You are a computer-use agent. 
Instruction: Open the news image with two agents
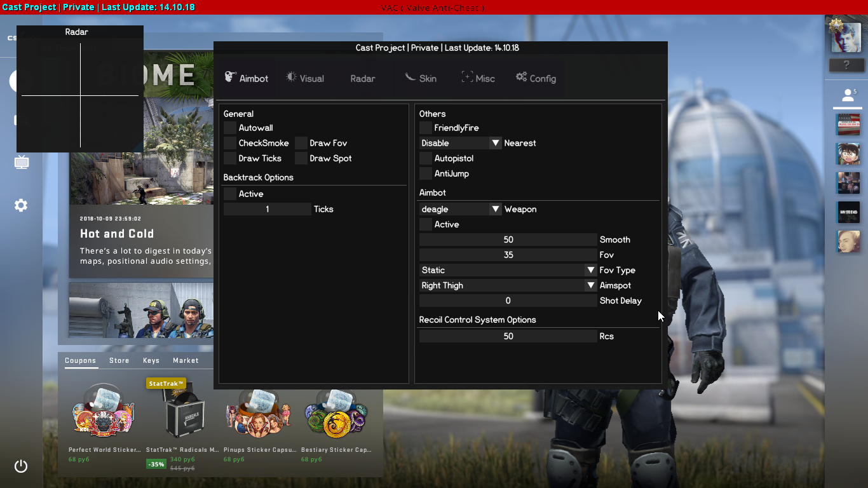pyautogui.click(x=141, y=310)
